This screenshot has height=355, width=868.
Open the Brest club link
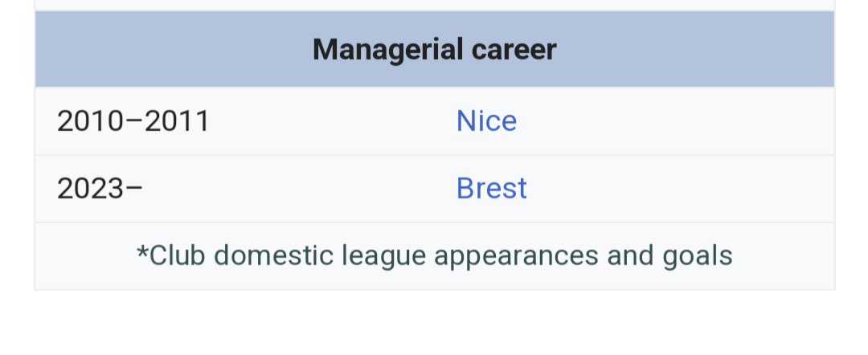tap(491, 189)
